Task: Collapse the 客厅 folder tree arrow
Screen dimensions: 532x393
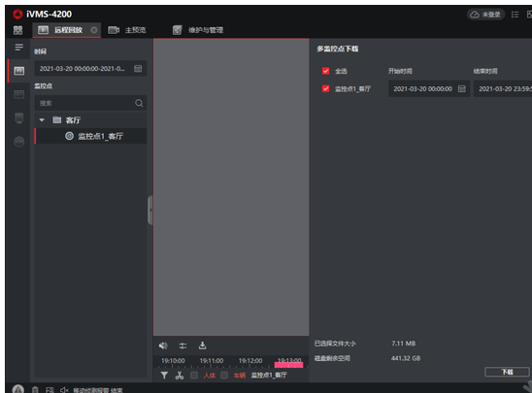Action: pos(42,120)
